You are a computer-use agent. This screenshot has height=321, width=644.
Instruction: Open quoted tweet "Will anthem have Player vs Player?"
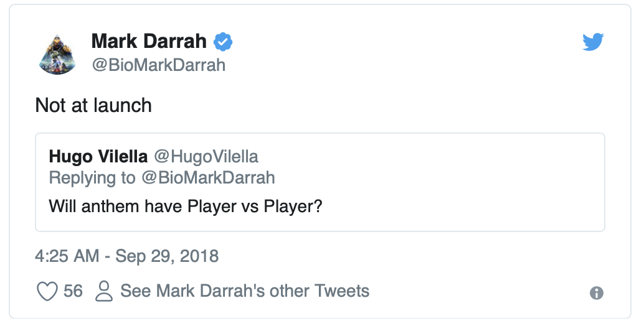coord(185,205)
